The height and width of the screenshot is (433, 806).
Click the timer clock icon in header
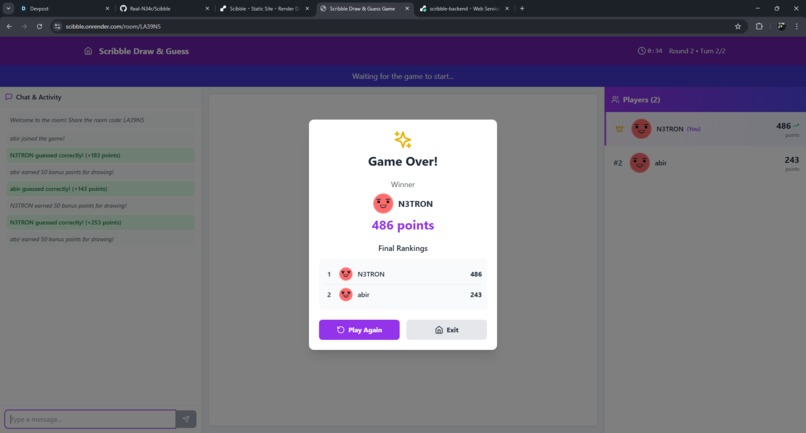click(x=642, y=51)
